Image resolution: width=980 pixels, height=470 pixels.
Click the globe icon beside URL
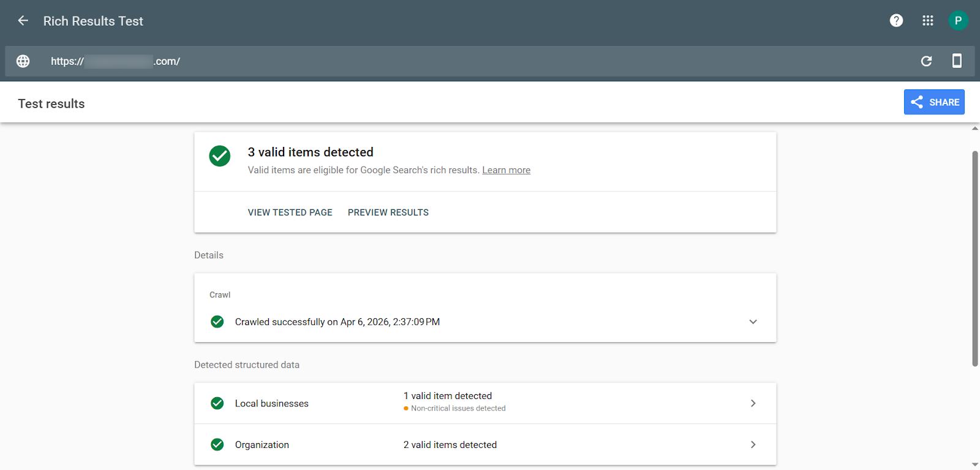tap(23, 61)
